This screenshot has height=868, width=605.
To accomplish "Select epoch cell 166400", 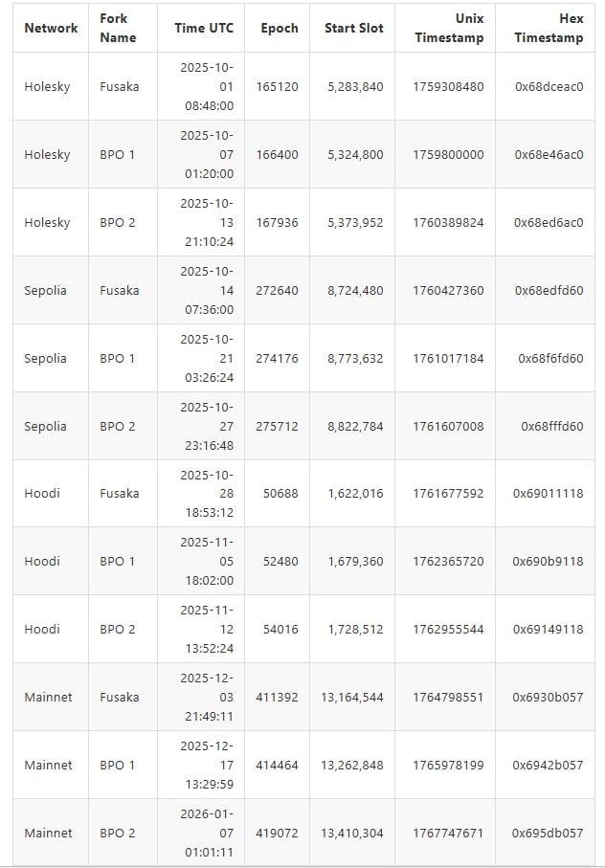I will tap(277, 154).
